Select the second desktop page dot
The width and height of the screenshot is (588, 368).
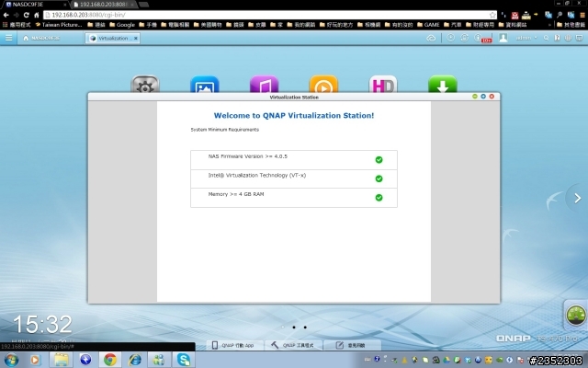[294, 328]
